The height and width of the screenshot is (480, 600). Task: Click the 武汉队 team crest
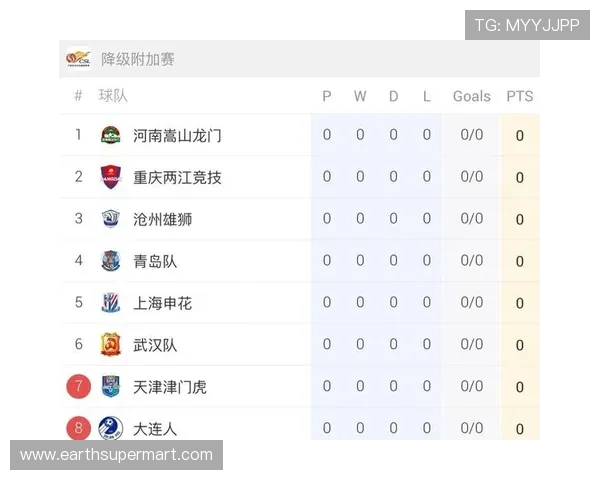110,344
